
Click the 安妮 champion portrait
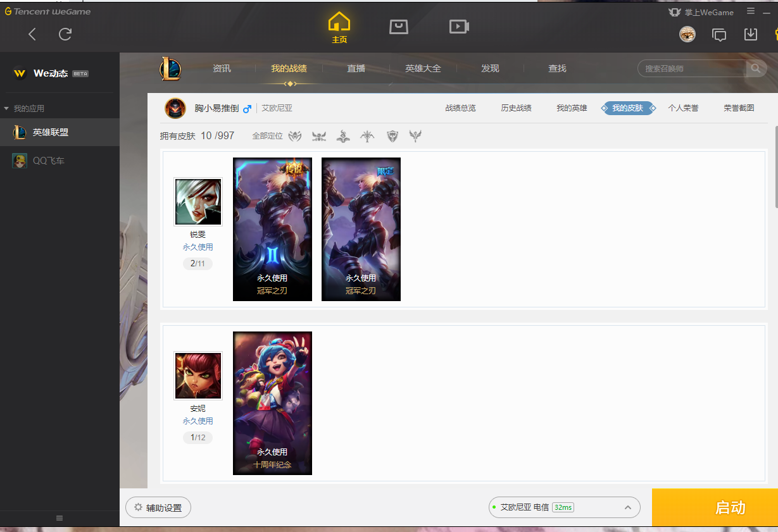pos(198,376)
